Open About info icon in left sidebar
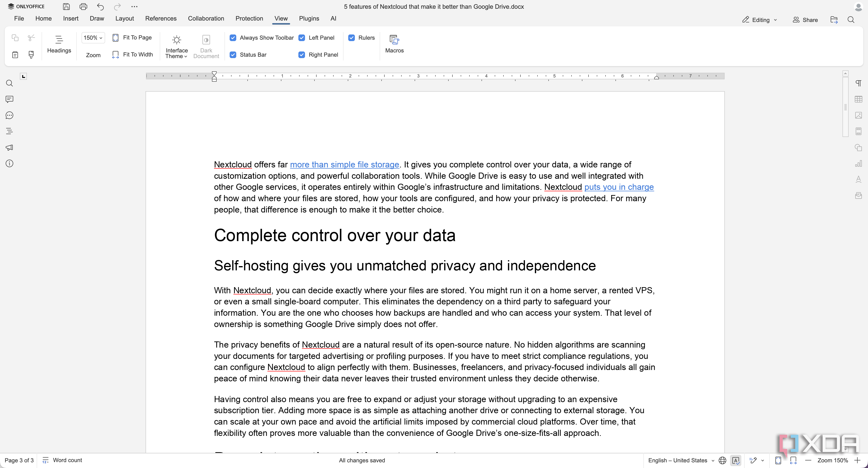This screenshot has height=468, width=868. (9, 164)
